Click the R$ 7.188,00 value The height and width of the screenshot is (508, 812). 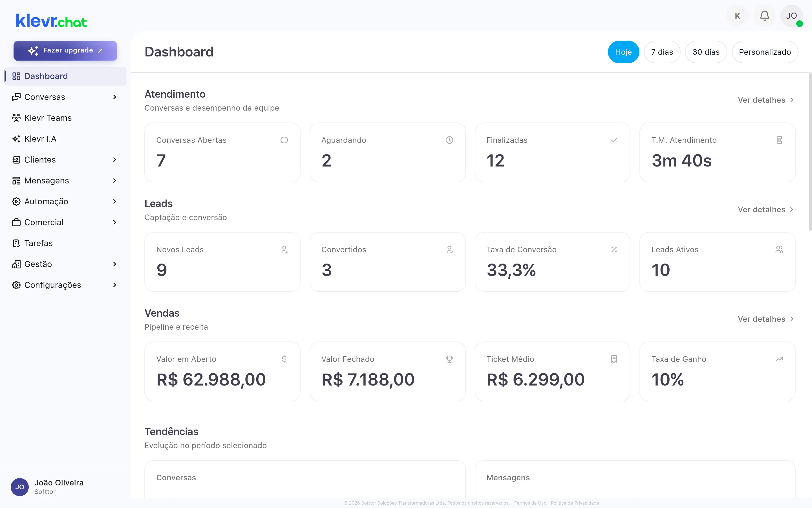(x=368, y=380)
